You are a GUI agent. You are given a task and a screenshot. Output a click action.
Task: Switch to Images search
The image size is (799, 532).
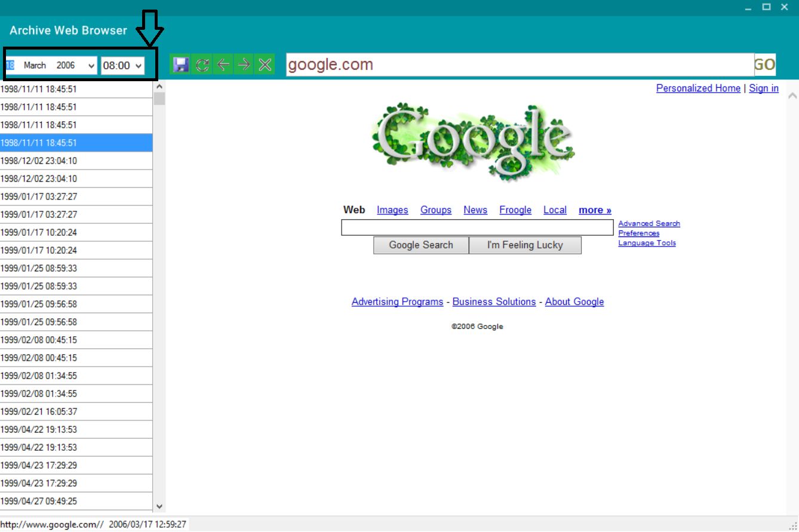pyautogui.click(x=392, y=210)
